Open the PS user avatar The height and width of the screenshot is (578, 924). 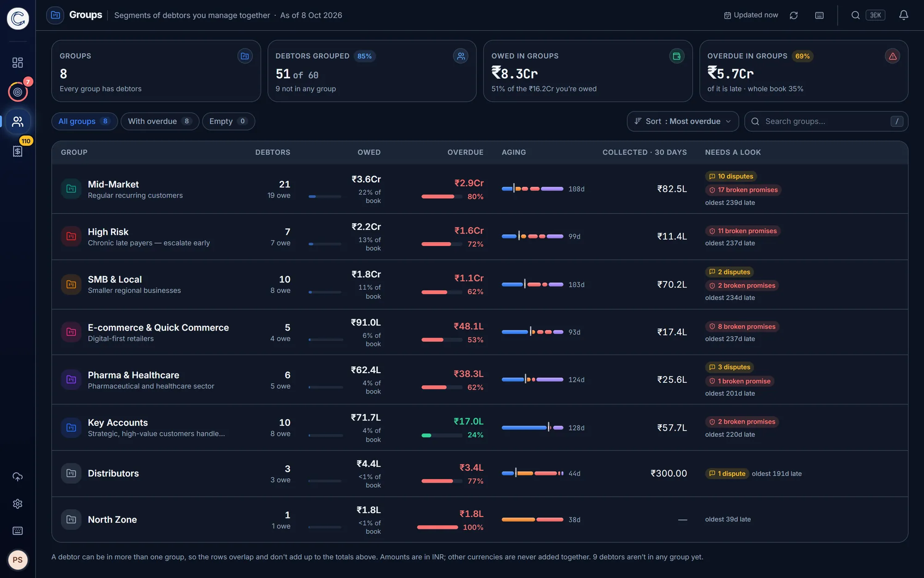[x=18, y=560]
